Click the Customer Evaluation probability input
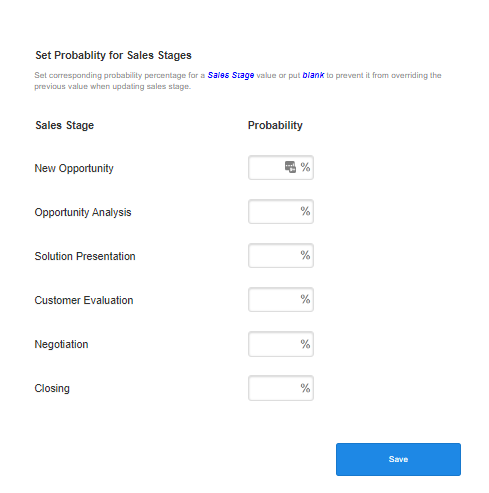Image resolution: width=489 pixels, height=493 pixels. (x=281, y=299)
